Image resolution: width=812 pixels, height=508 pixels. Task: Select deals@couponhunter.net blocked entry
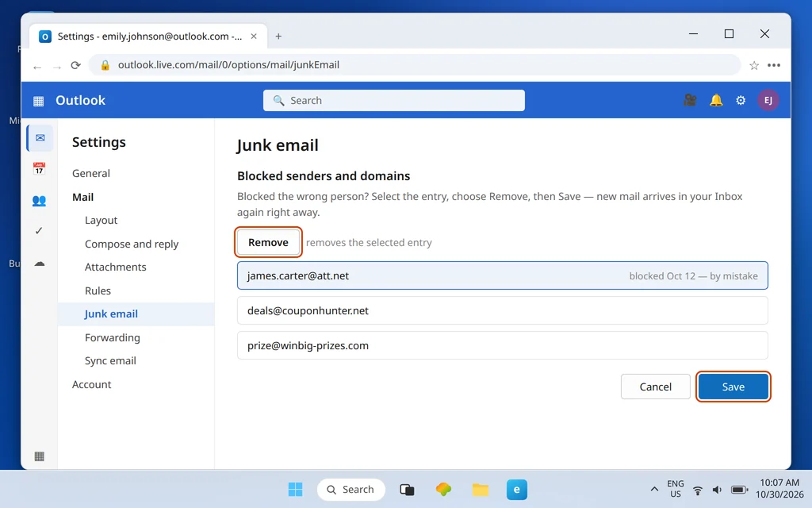click(x=502, y=310)
